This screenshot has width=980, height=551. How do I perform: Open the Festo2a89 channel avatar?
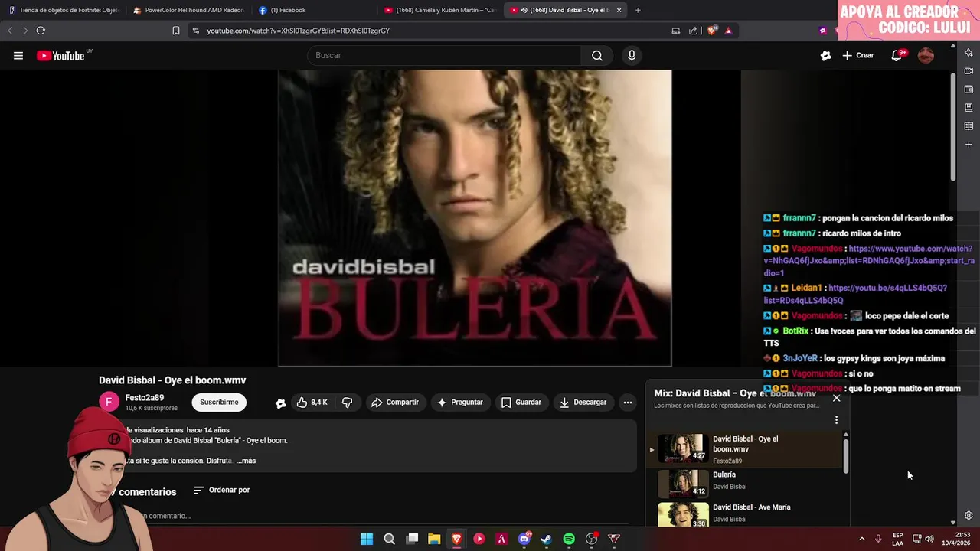point(109,402)
